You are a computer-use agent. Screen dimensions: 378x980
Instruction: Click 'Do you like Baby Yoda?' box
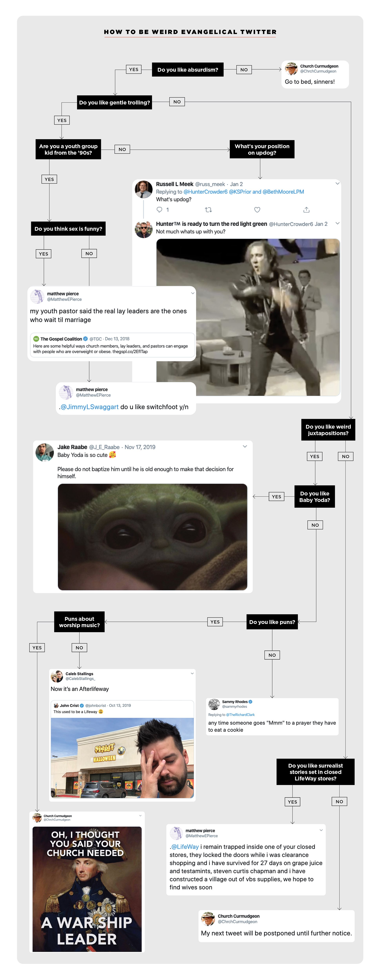(315, 496)
